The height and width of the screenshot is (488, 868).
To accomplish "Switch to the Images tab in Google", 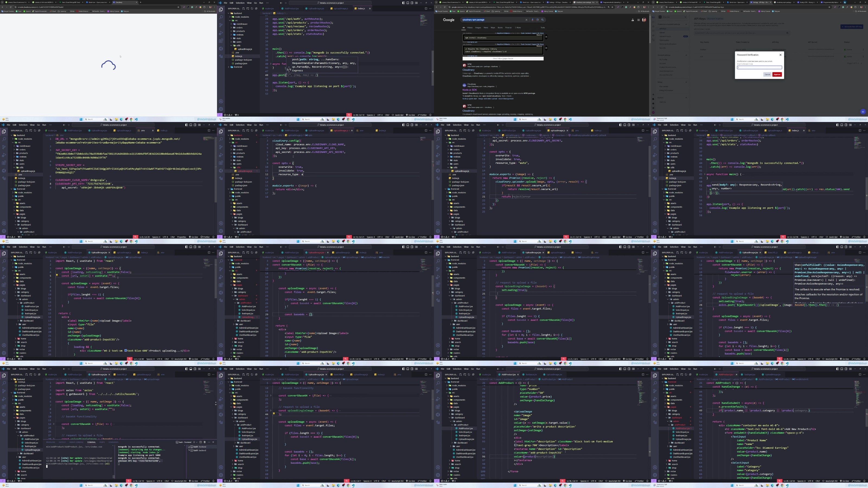I will 478,28.
